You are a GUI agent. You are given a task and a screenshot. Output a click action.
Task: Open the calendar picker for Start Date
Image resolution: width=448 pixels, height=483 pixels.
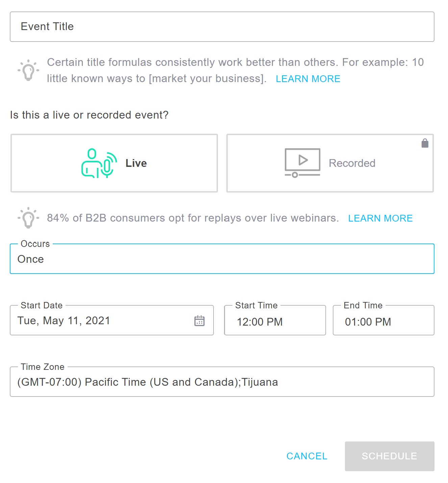[200, 320]
